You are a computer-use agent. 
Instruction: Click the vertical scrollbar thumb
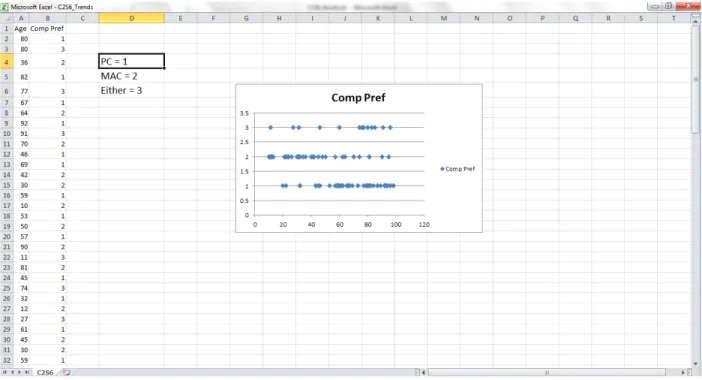click(x=696, y=79)
